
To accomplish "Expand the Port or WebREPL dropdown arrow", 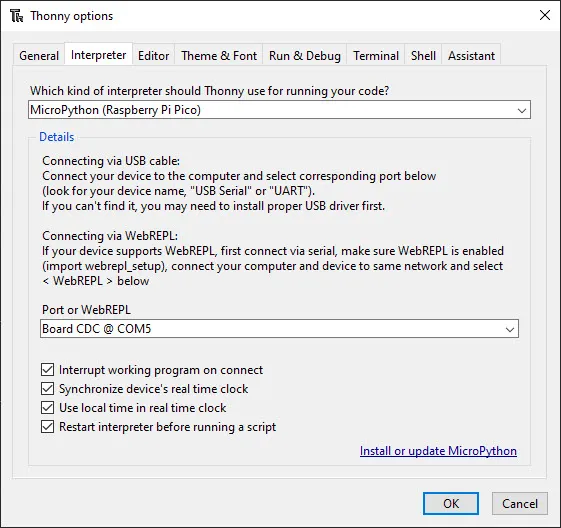I will 510,329.
